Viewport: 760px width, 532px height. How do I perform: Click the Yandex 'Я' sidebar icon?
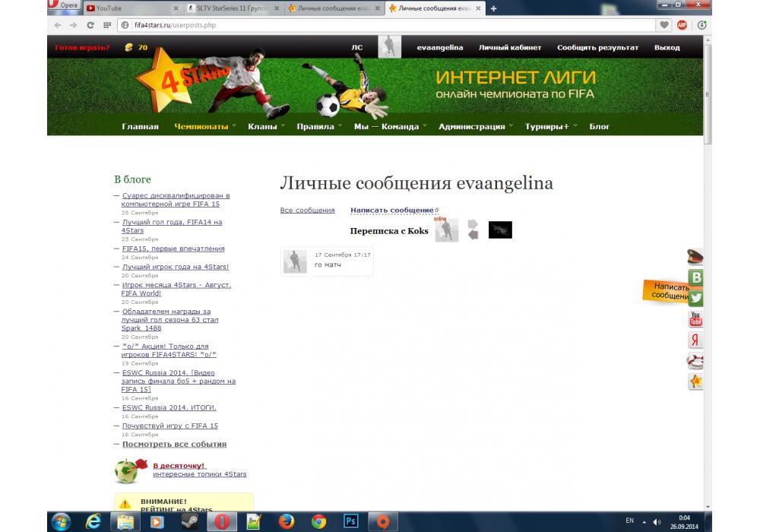pyautogui.click(x=695, y=340)
